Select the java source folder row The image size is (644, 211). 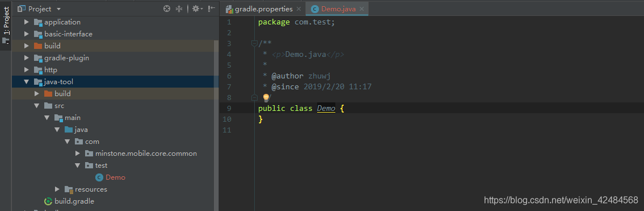click(x=113, y=130)
